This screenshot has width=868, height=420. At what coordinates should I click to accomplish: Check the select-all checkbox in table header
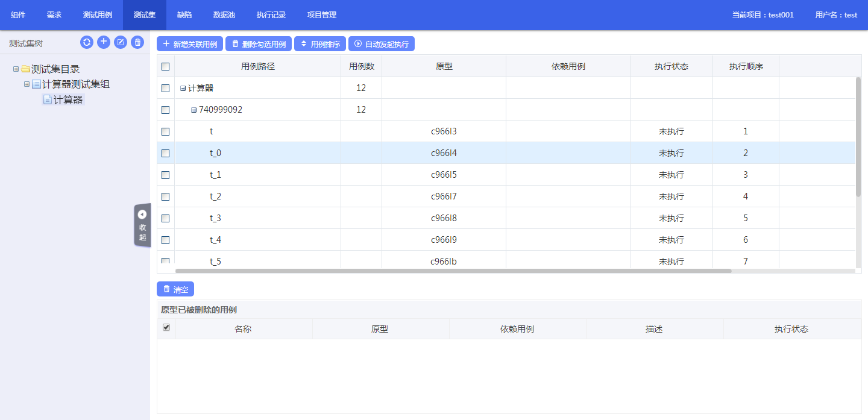(x=166, y=66)
